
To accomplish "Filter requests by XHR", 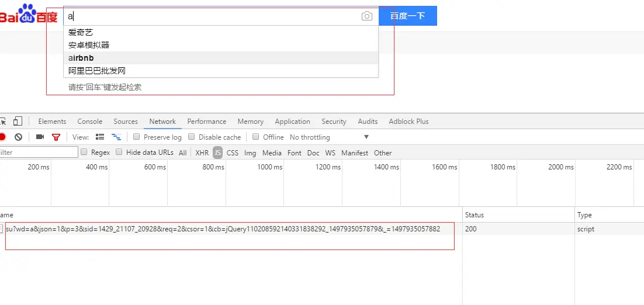I will (202, 152).
